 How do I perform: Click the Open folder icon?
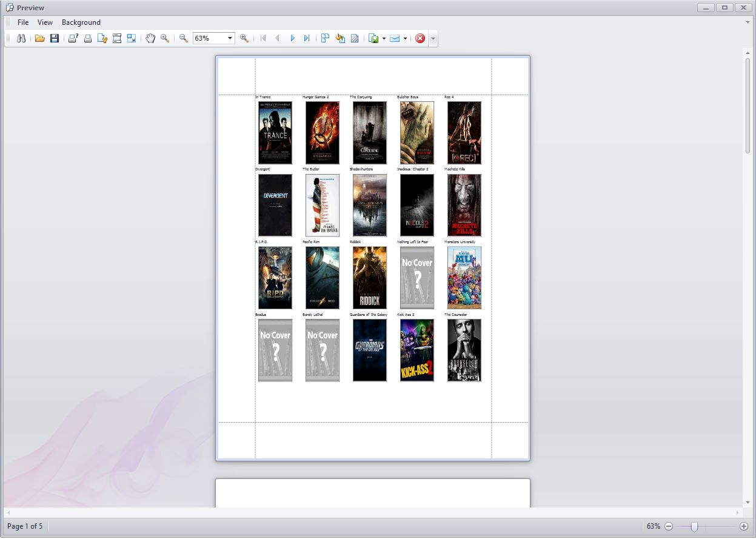coord(40,38)
